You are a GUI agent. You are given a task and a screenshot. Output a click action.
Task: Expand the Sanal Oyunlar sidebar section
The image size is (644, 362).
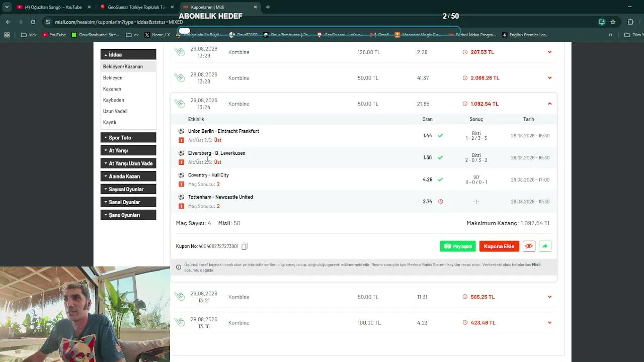coord(128,202)
